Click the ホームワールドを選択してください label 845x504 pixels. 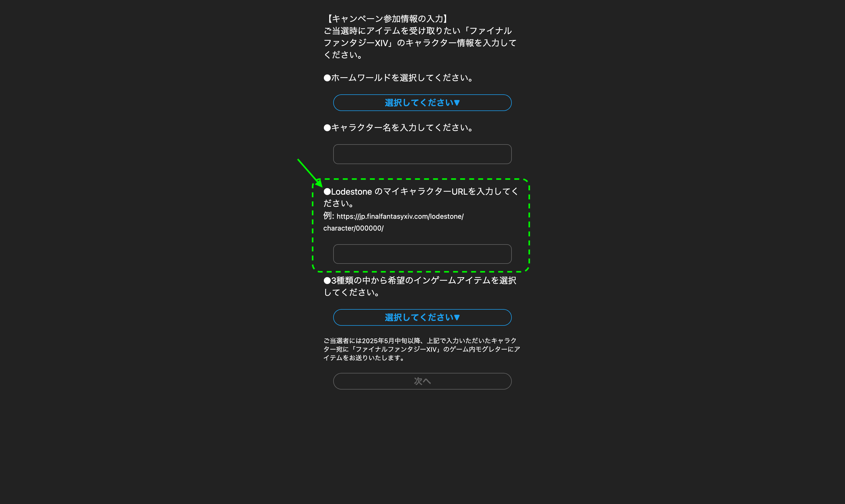[402, 78]
